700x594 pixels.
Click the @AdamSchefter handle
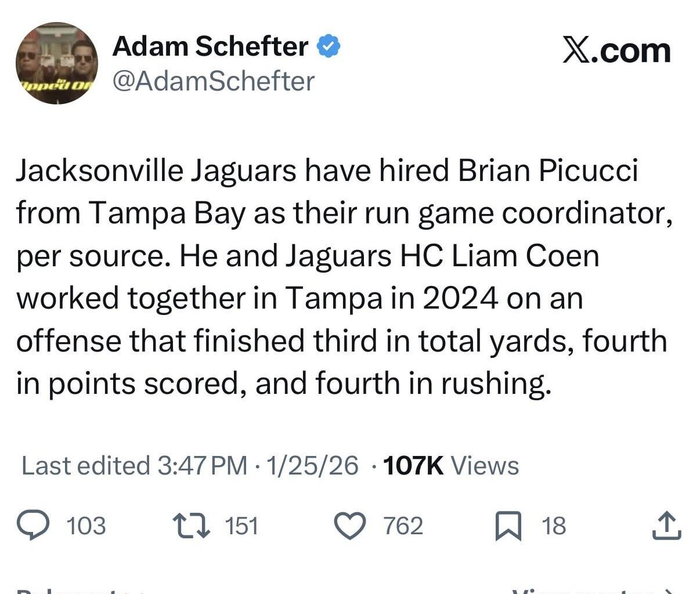pos(214,81)
